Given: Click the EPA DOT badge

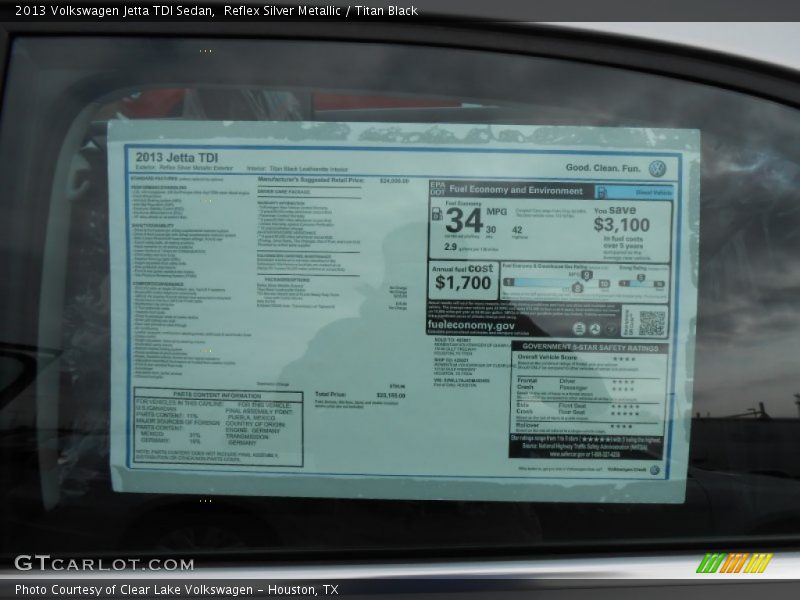Looking at the screenshot, I should [x=437, y=188].
